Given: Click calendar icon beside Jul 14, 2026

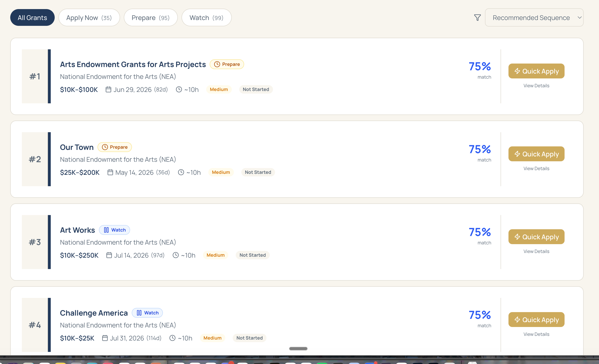Looking at the screenshot, I should [x=109, y=255].
